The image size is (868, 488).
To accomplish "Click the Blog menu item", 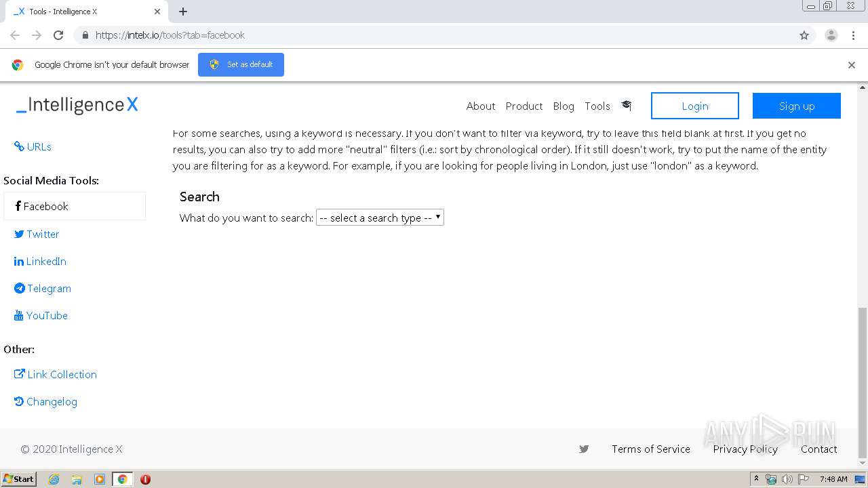I will [x=564, y=106].
